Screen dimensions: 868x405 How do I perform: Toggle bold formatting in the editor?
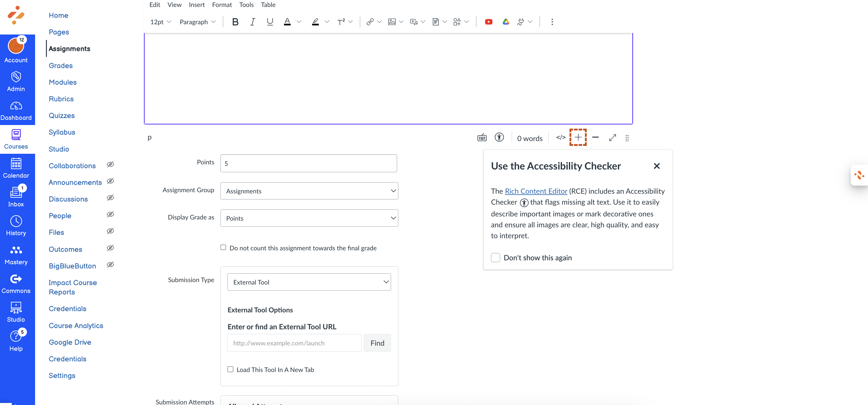235,21
